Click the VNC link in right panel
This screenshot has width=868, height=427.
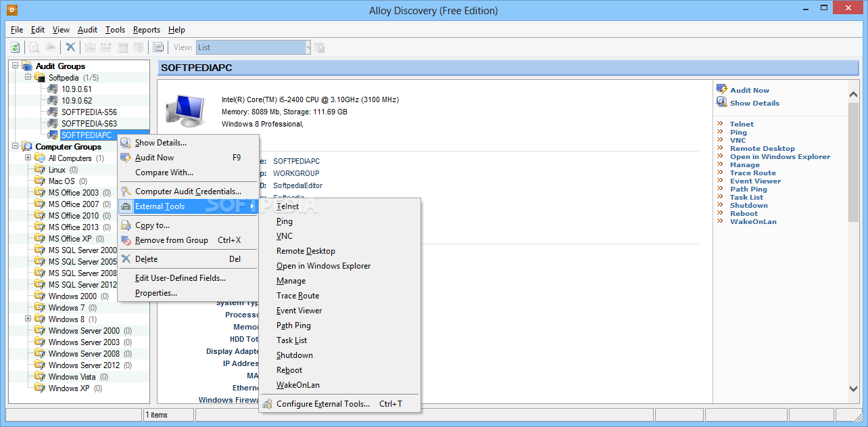click(738, 141)
